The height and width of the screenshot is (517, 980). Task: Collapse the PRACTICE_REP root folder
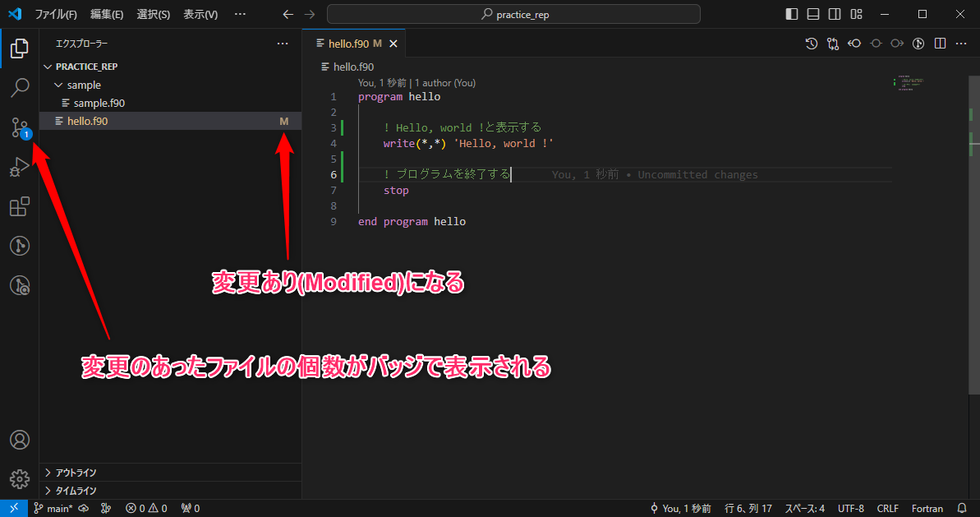click(170, 67)
